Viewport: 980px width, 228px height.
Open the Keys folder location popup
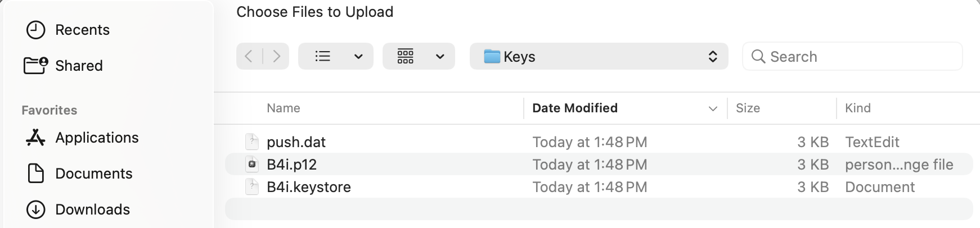pos(599,56)
